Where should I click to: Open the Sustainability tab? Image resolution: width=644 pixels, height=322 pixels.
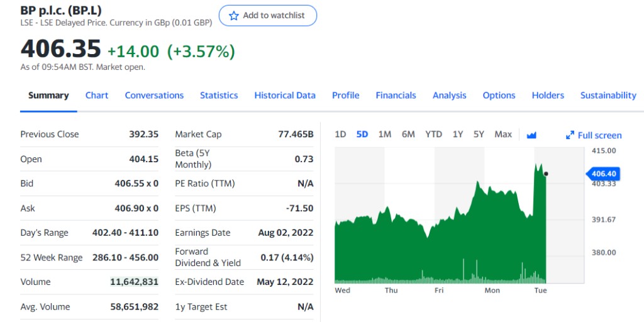[608, 96]
